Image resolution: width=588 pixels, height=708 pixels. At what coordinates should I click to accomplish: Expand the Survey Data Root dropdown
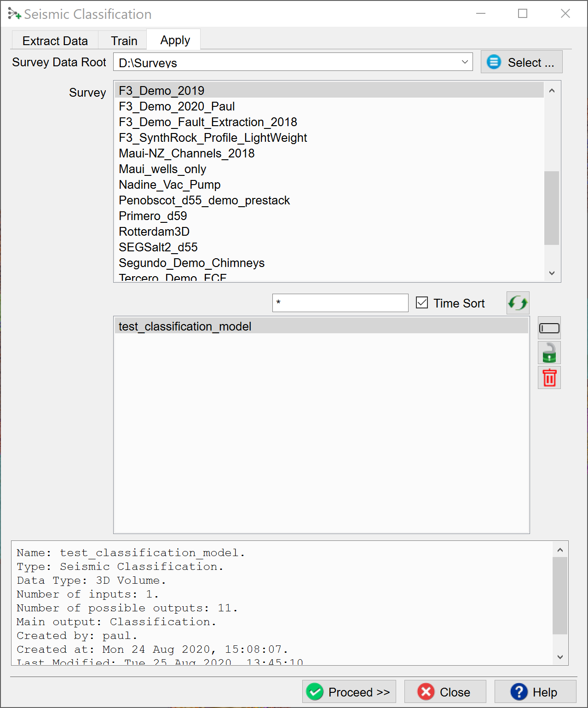[465, 62]
